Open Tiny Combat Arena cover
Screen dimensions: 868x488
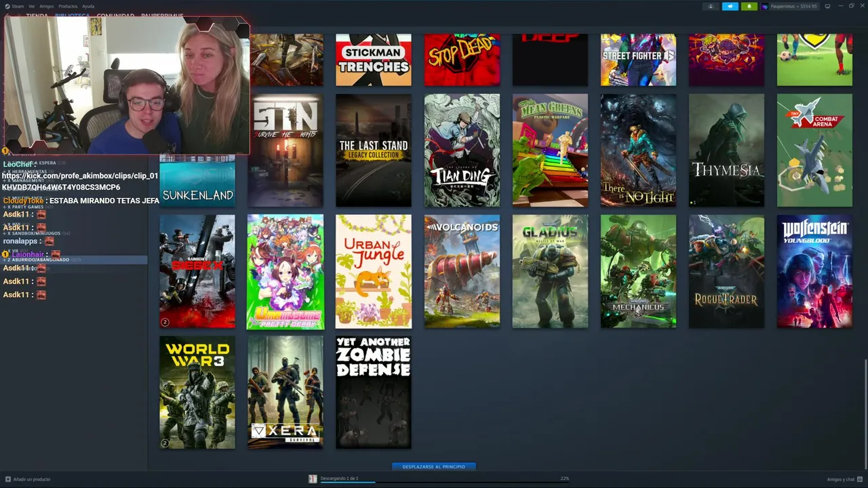tap(814, 150)
